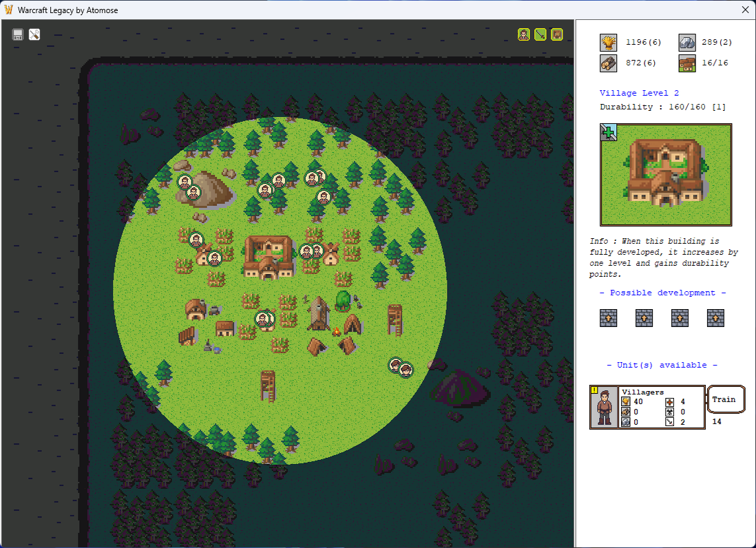Click the food amount 1196(6)

click(x=643, y=43)
